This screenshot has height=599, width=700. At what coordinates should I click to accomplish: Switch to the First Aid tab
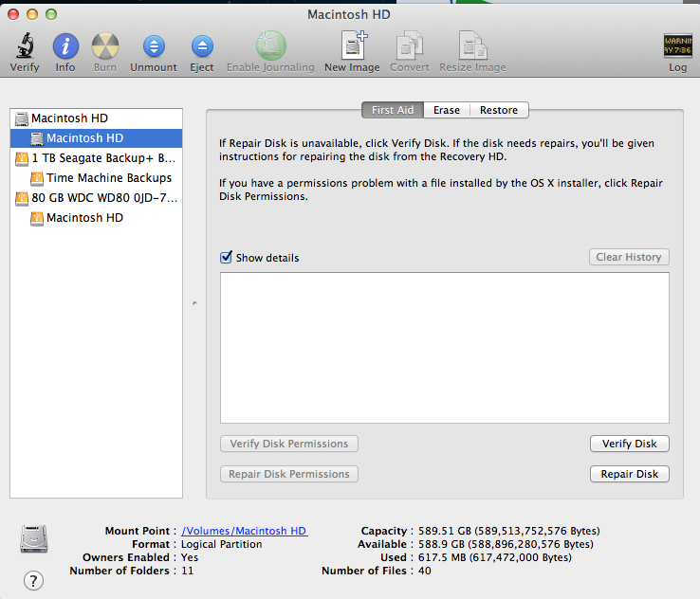tap(393, 110)
